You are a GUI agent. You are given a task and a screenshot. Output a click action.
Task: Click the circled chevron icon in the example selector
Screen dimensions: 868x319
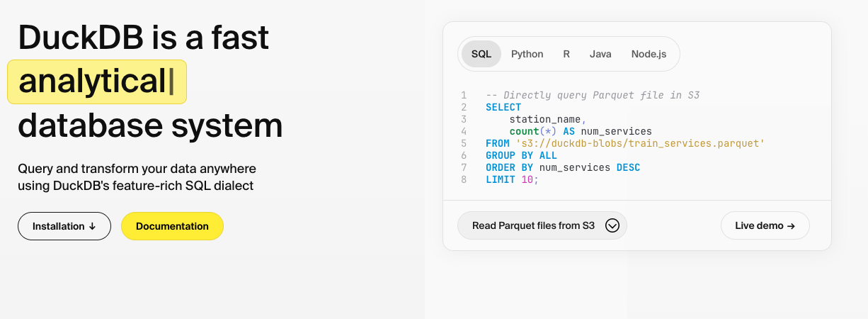tap(612, 225)
